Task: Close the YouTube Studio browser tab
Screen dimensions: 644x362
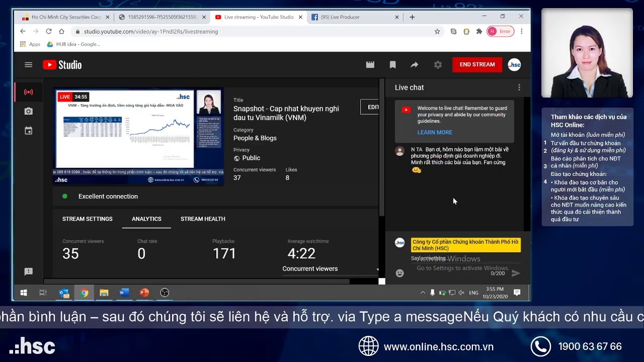Action: tap(300, 17)
